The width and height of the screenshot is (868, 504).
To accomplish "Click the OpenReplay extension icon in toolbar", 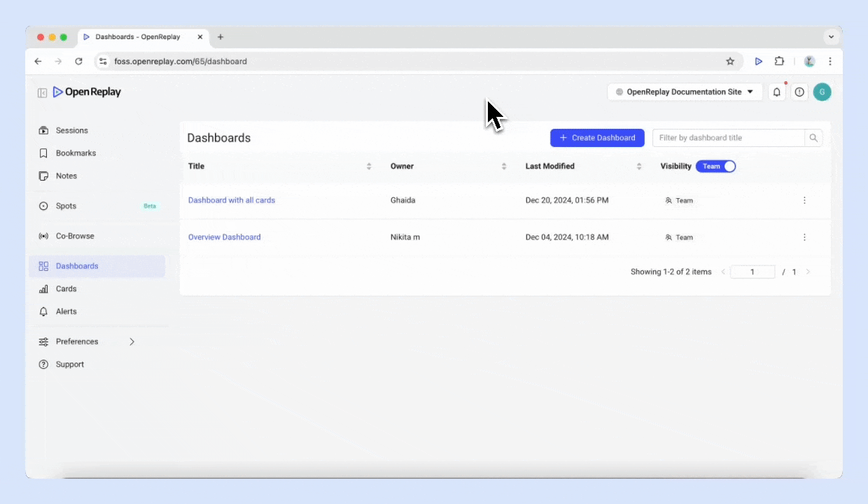I will (758, 62).
